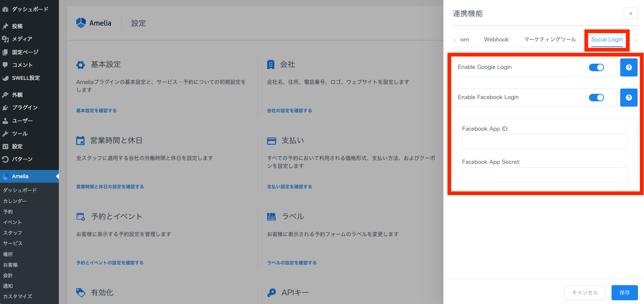Click the 支払い credit card icon
The width and height of the screenshot is (644, 304).
272,141
